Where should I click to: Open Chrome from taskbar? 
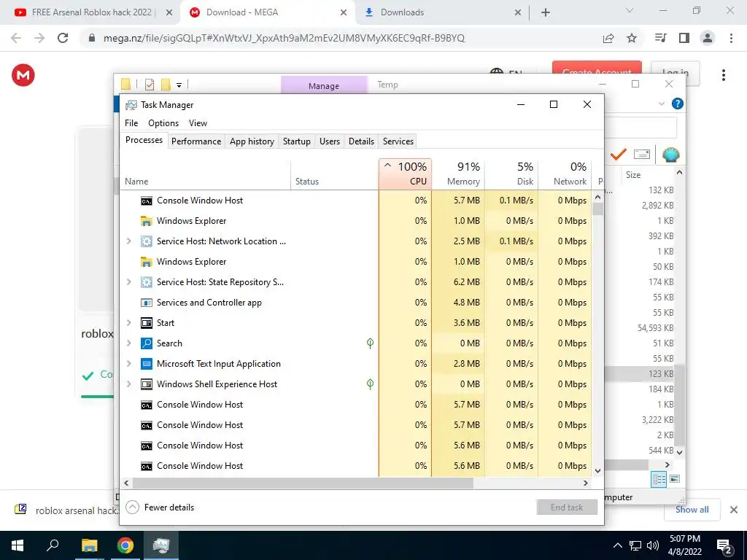coord(125,545)
